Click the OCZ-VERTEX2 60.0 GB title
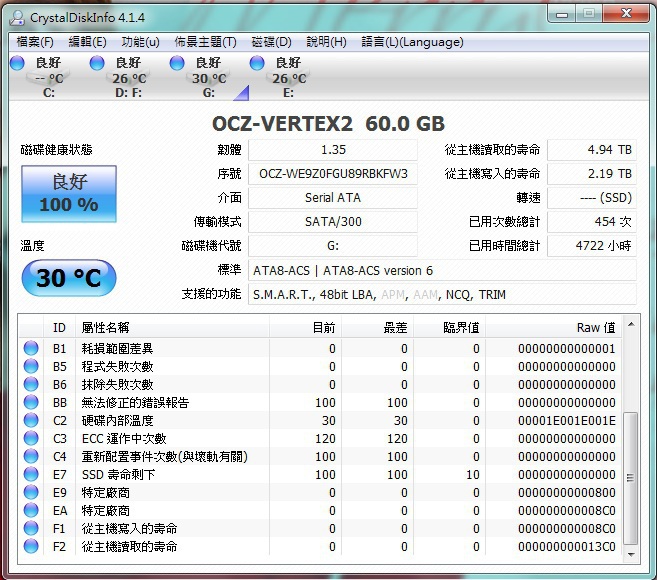 (328, 123)
